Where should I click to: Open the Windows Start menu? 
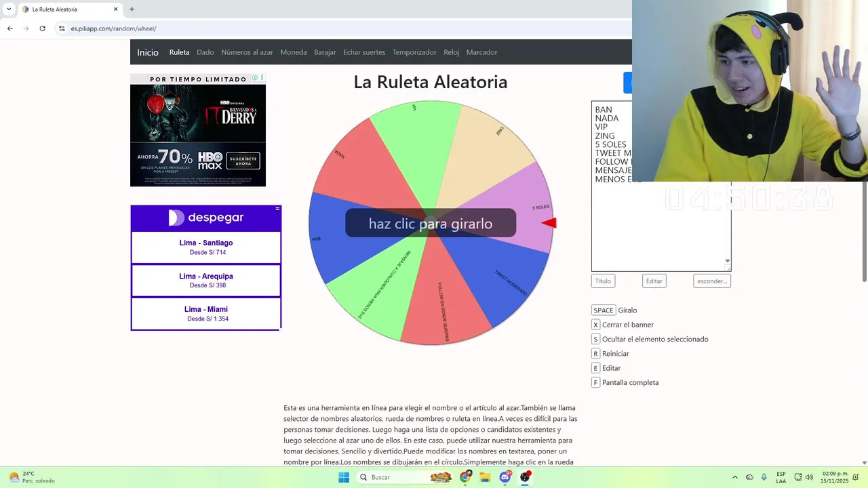coord(344,477)
